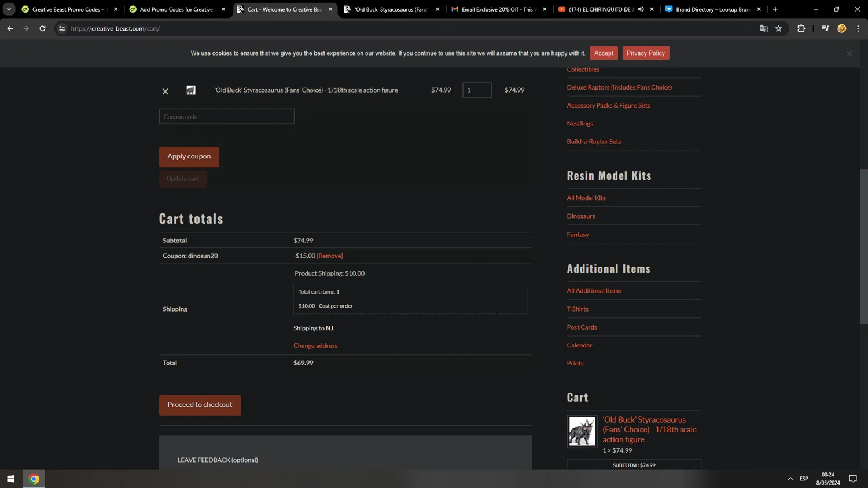
Task: Dismiss the cookie notice with the X
Action: coord(849,53)
